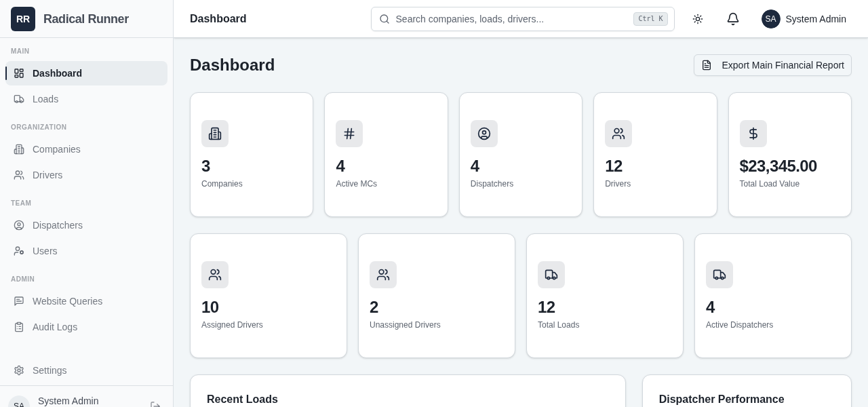The height and width of the screenshot is (407, 868).
Task: Click the logout icon at sidebar bottom
Action: pyautogui.click(x=155, y=405)
